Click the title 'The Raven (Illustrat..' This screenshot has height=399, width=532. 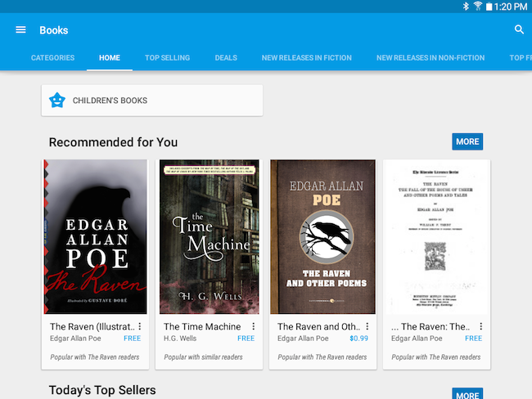click(x=92, y=326)
